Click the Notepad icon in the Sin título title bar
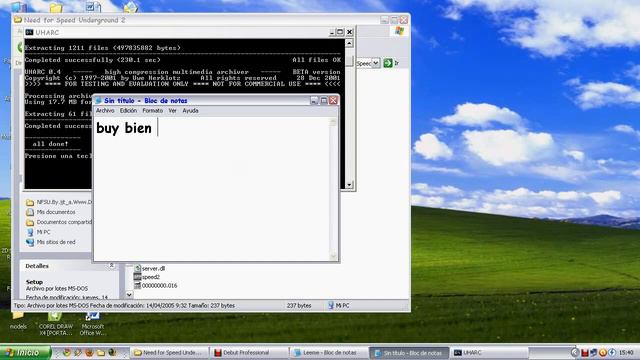 click(98, 100)
